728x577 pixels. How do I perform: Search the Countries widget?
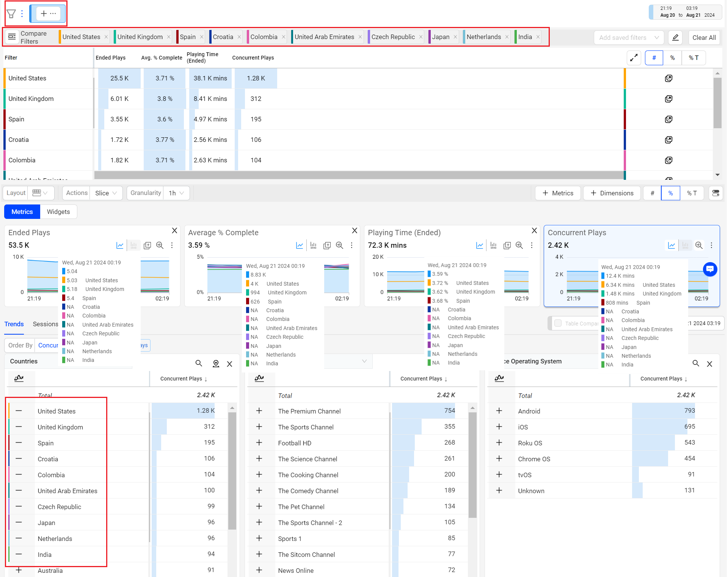(199, 363)
